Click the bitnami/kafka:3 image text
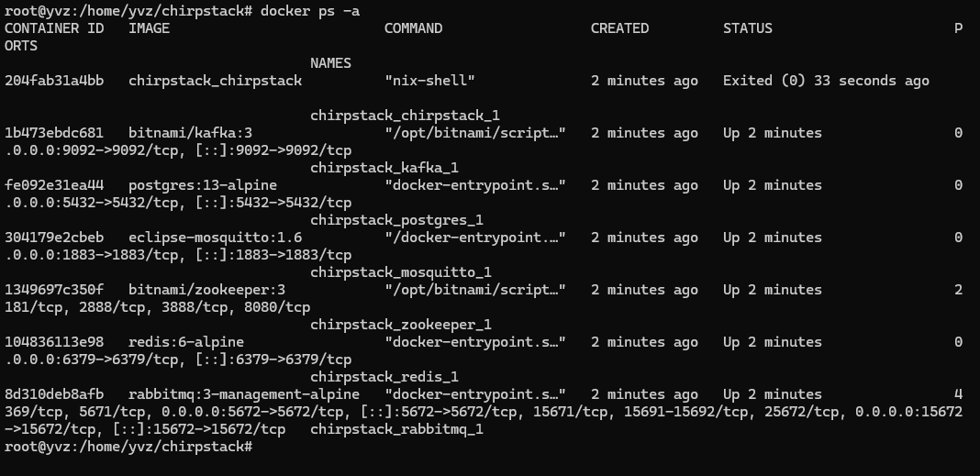 [190, 133]
